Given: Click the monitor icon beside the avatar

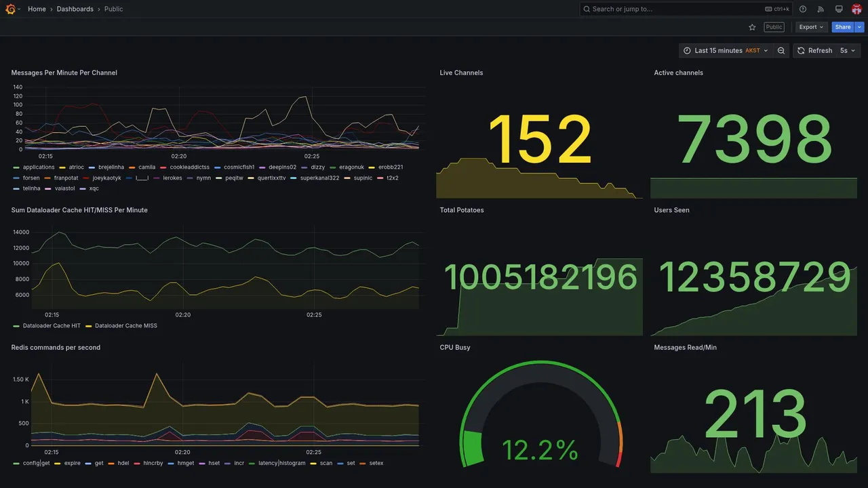Looking at the screenshot, I should (x=839, y=9).
